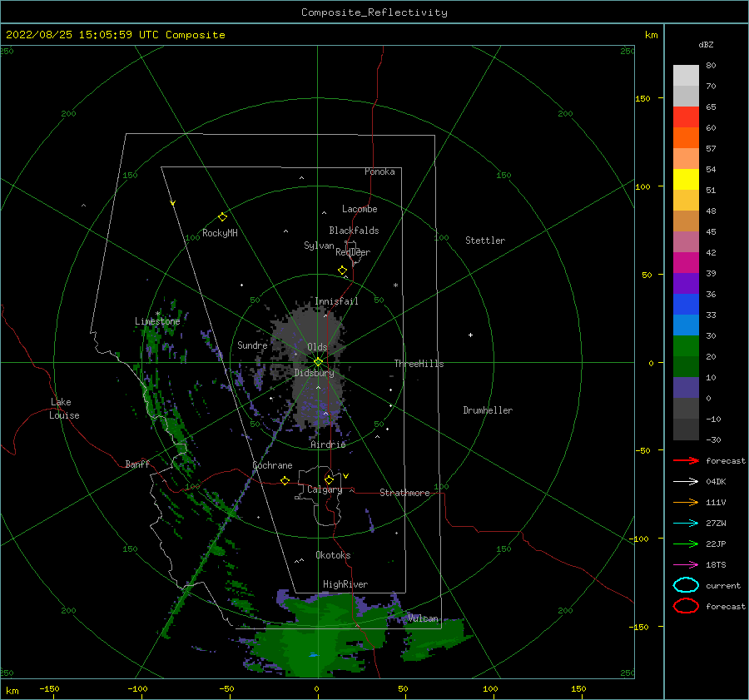Click the Airdrie city label
The height and width of the screenshot is (700, 749).
328,444
